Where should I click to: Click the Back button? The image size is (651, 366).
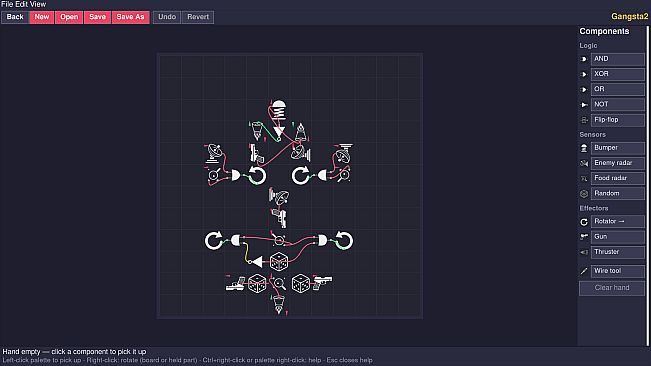click(x=15, y=17)
